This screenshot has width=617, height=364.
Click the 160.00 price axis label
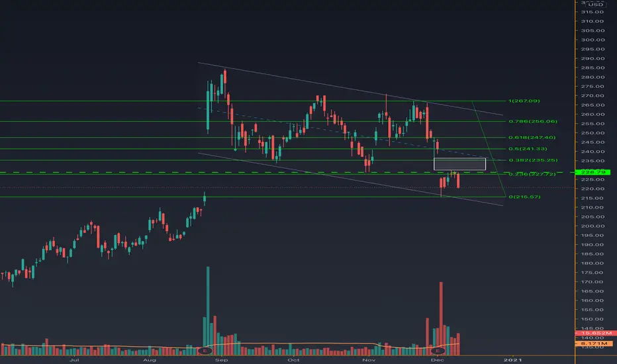pos(593,300)
